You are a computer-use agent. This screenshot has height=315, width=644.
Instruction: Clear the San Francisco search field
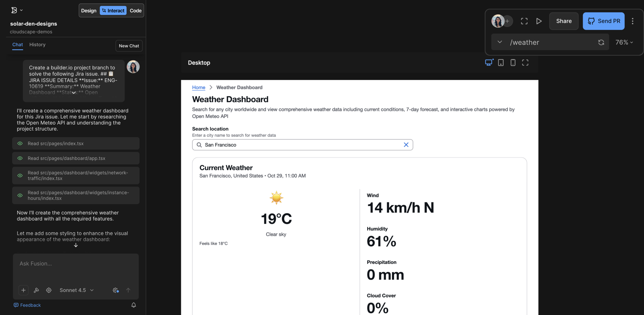point(406,145)
